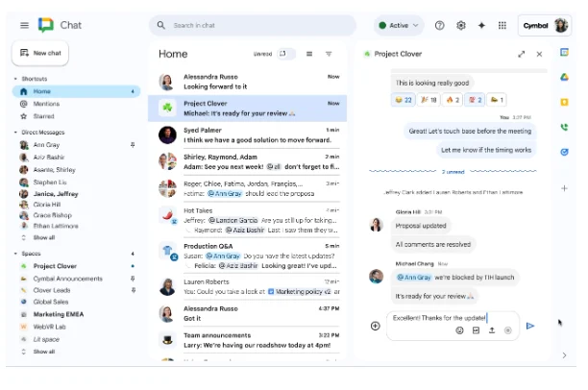Toggle the fire 2 reaction
The height and width of the screenshot is (390, 588).
click(x=453, y=100)
